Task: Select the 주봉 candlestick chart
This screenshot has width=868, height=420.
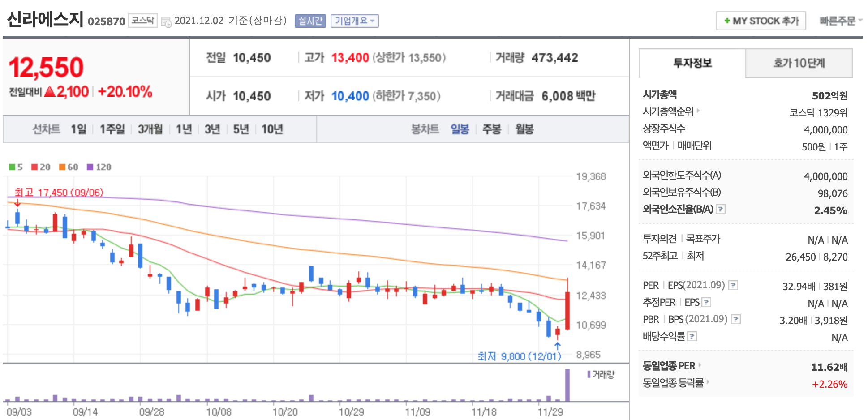Action: coord(492,129)
